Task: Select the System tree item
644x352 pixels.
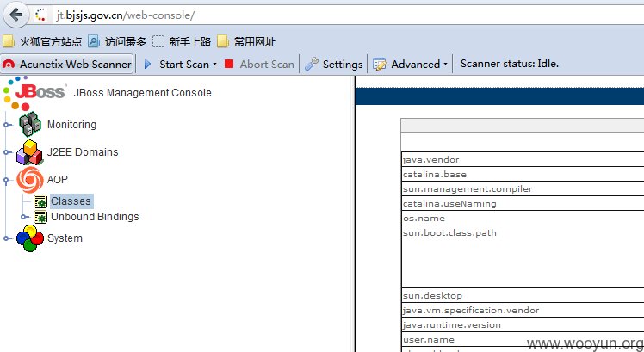Action: pyautogui.click(x=65, y=238)
